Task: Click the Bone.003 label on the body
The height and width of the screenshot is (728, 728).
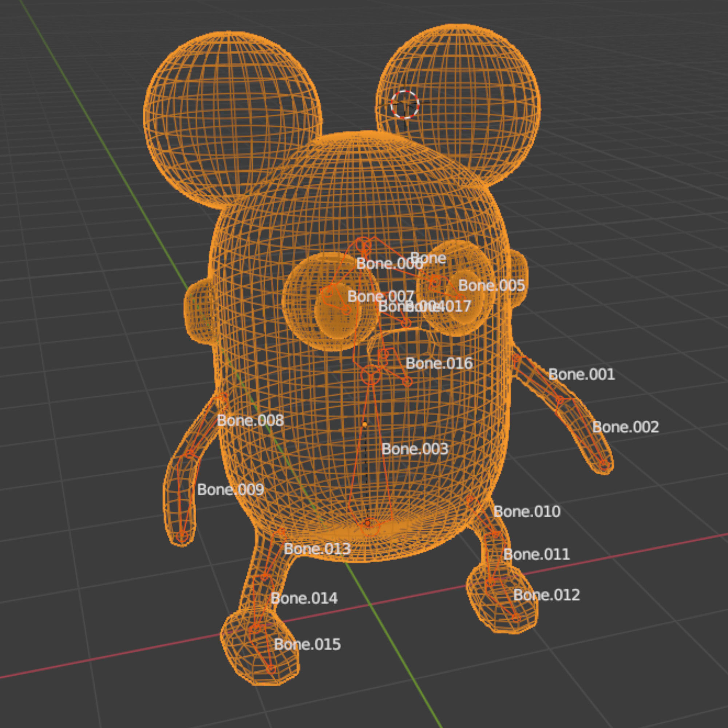Action: 415,449
